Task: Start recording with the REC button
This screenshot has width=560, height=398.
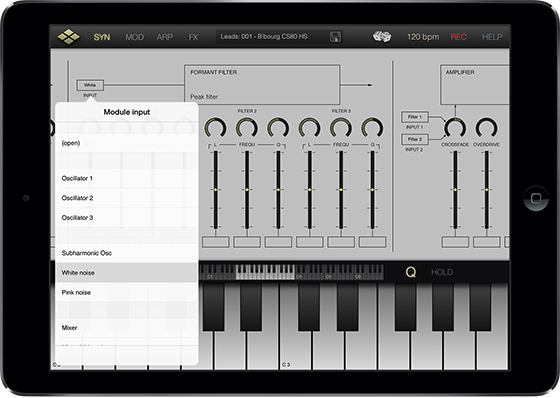Action: coord(459,37)
